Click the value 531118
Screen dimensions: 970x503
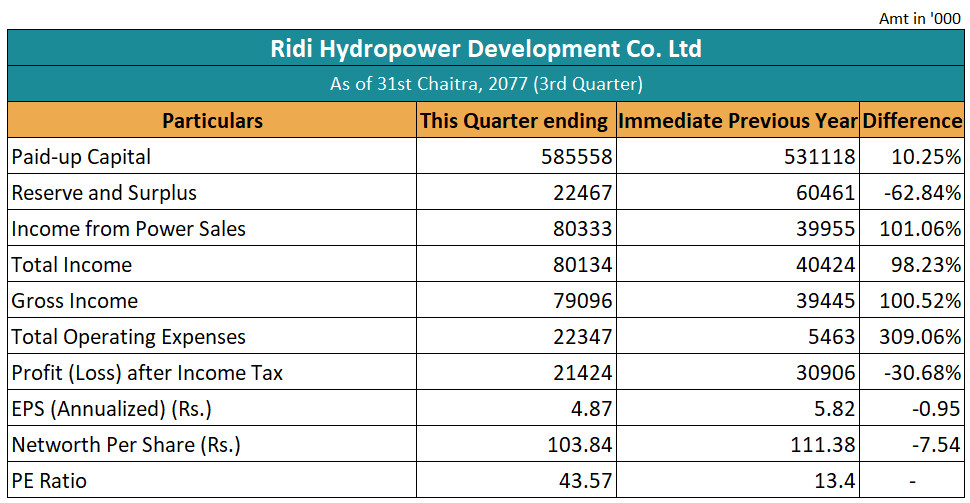click(820, 157)
